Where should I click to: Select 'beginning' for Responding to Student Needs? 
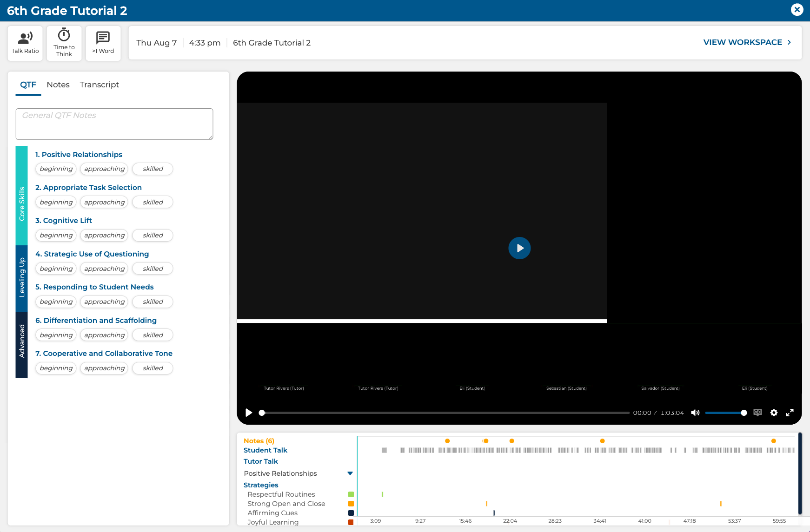[56, 302]
